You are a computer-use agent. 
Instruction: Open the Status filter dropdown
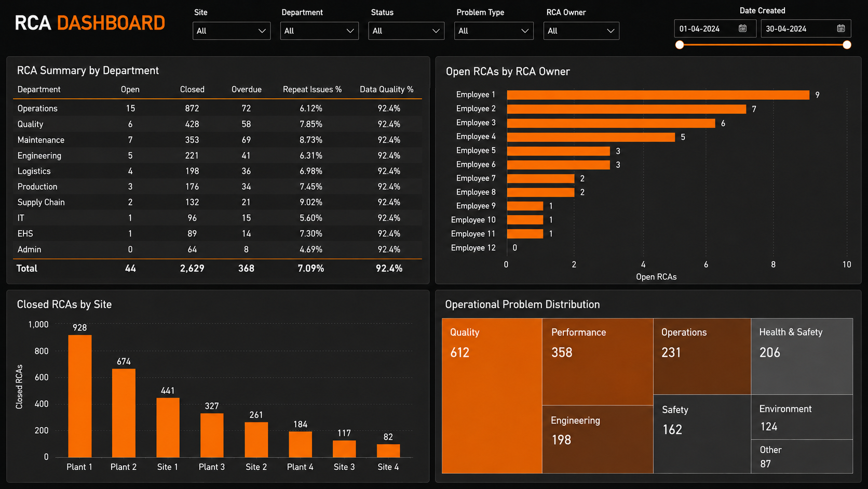click(x=406, y=31)
